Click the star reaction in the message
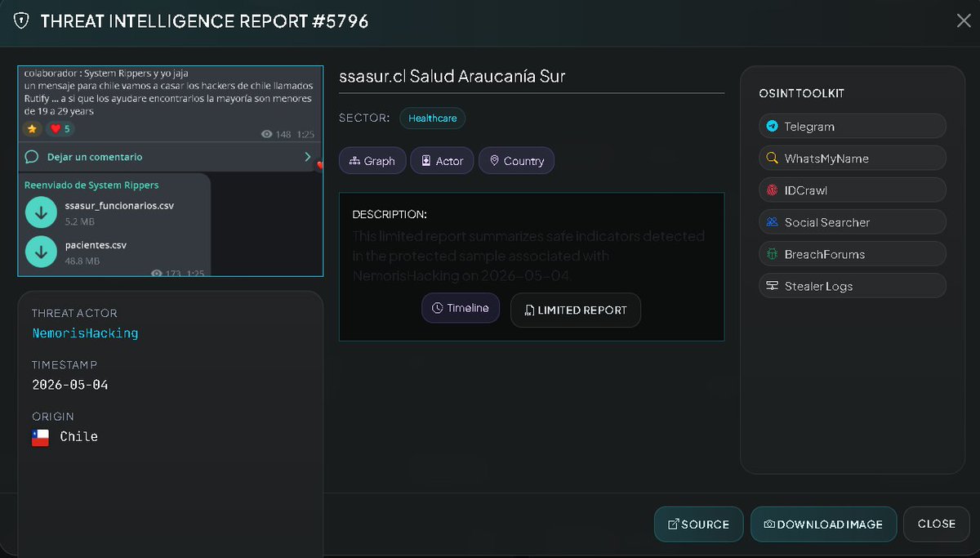 coord(33,128)
